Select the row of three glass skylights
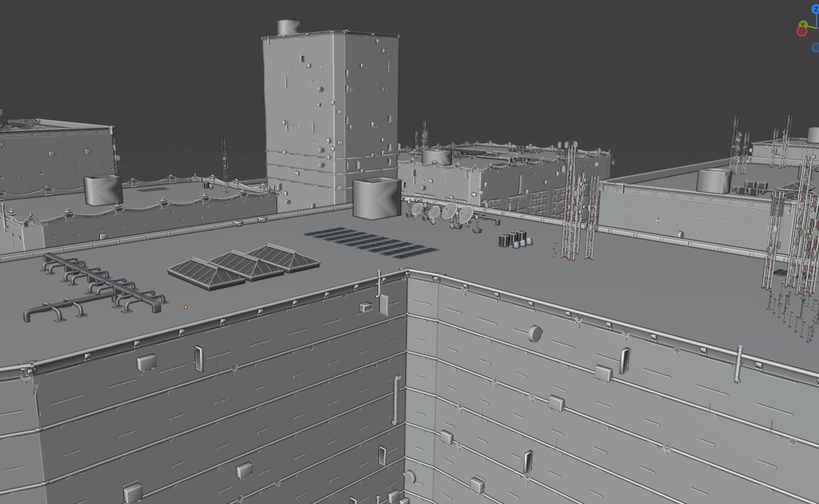Screen dimensions: 819x504 click(243, 266)
